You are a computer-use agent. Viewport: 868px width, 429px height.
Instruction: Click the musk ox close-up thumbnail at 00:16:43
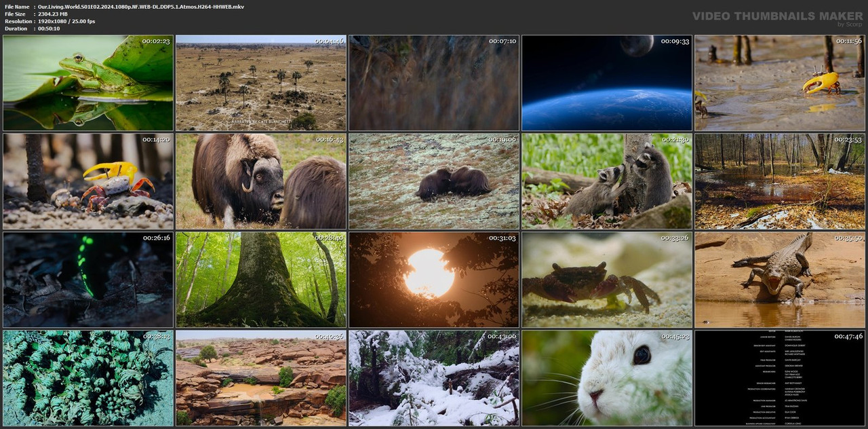pyautogui.click(x=261, y=181)
